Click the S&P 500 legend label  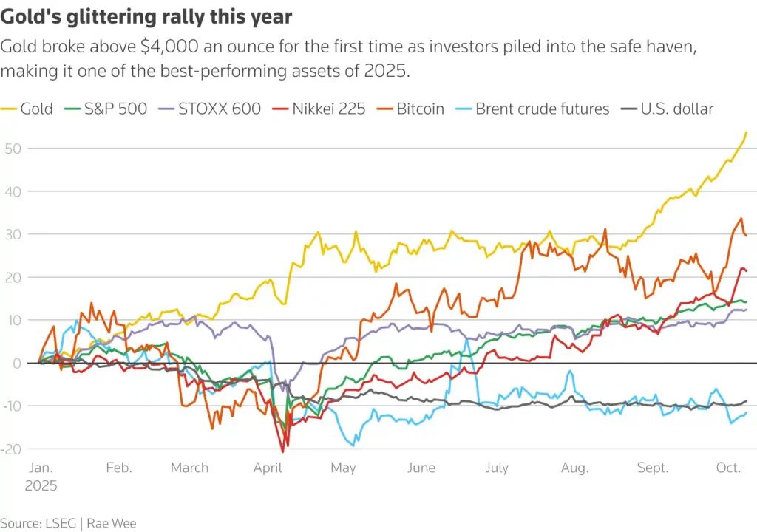(116, 109)
